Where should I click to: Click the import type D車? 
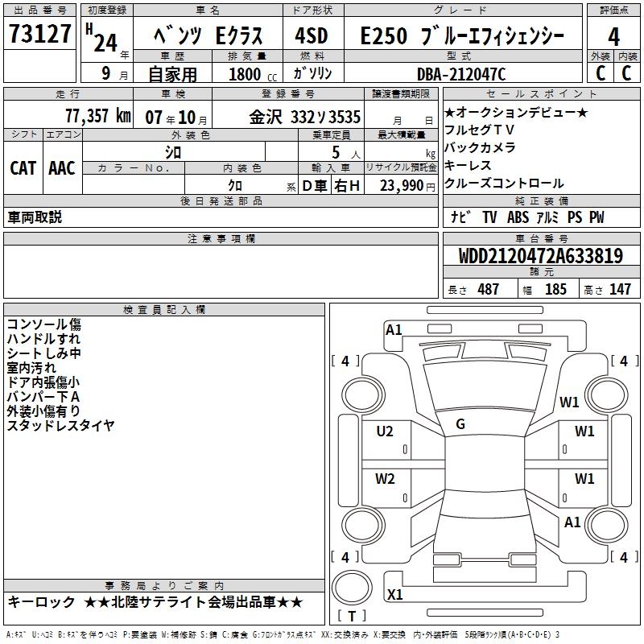(314, 186)
